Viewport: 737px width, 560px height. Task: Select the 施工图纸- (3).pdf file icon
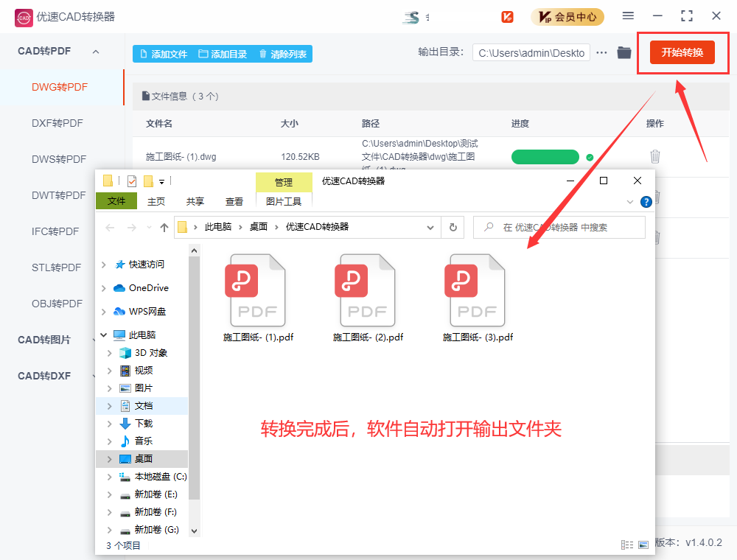click(x=477, y=290)
